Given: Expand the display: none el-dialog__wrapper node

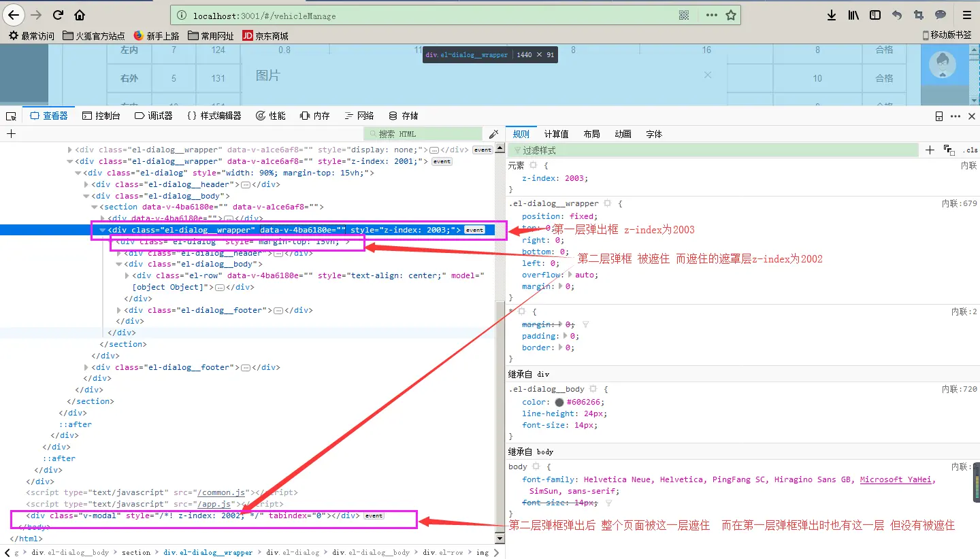Looking at the screenshot, I should point(69,150).
